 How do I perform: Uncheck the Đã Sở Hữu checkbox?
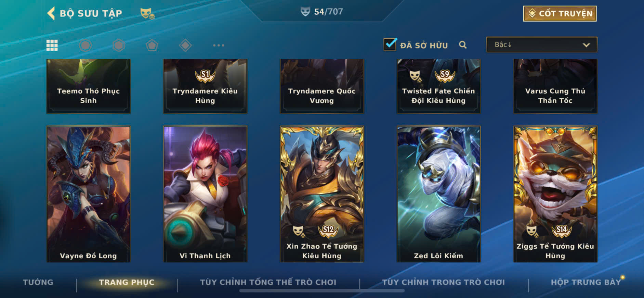point(390,45)
